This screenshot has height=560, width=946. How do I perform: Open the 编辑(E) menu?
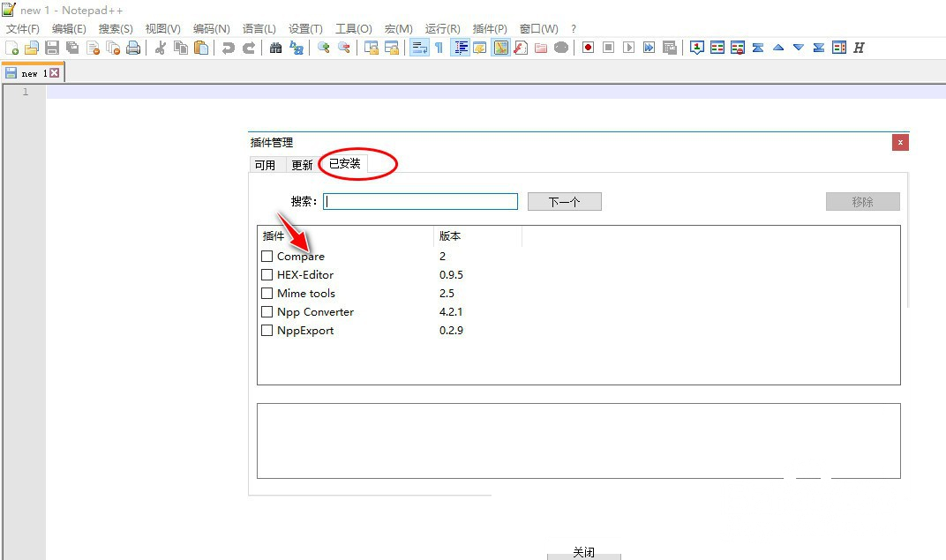[x=69, y=29]
